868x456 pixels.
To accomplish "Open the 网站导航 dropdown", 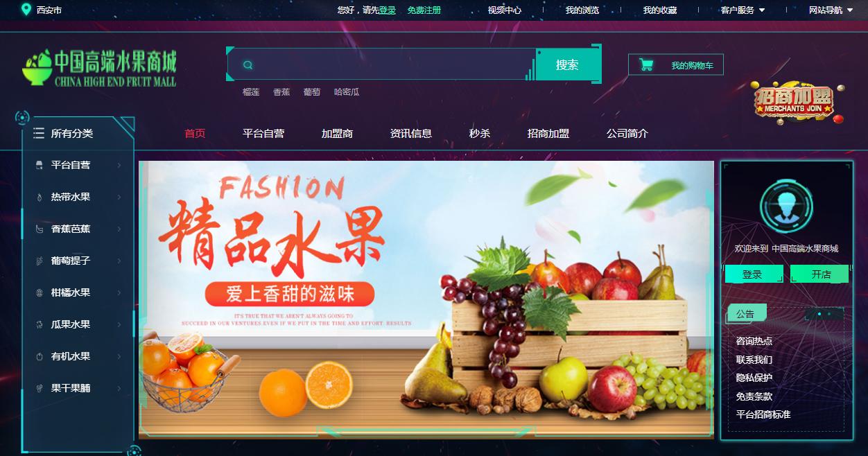I will pos(831,10).
